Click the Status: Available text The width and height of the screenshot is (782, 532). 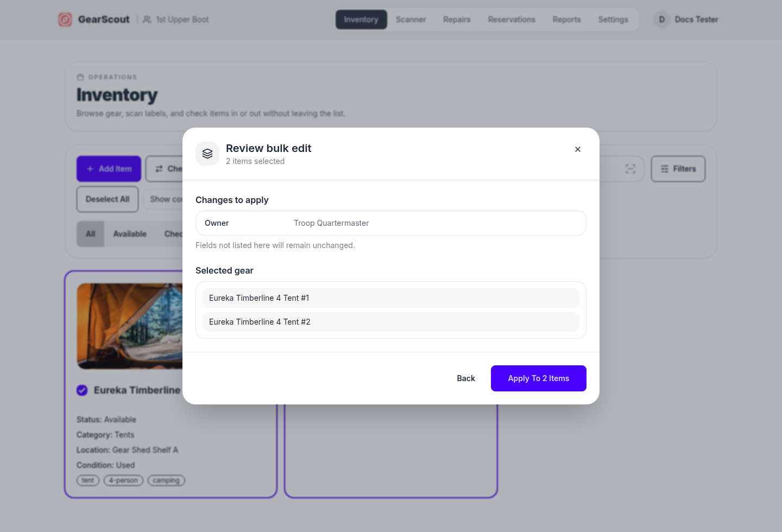[106, 420]
